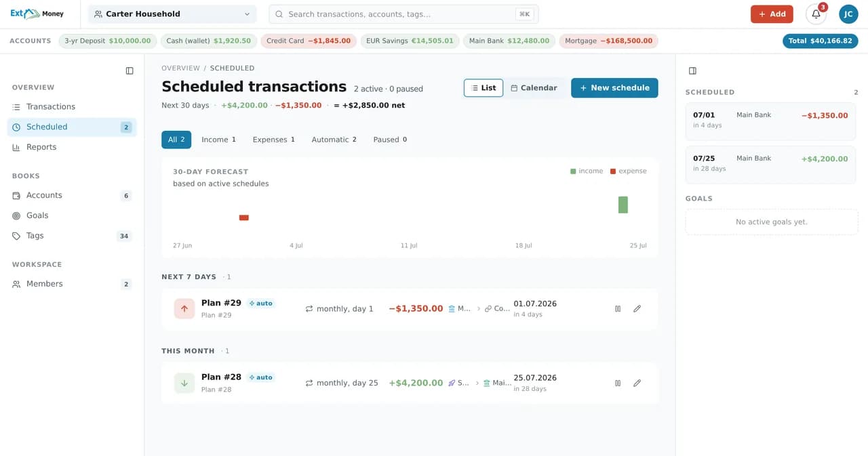The image size is (868, 456).
Task: Click Plan #28 green income arrow icon
Action: click(184, 383)
